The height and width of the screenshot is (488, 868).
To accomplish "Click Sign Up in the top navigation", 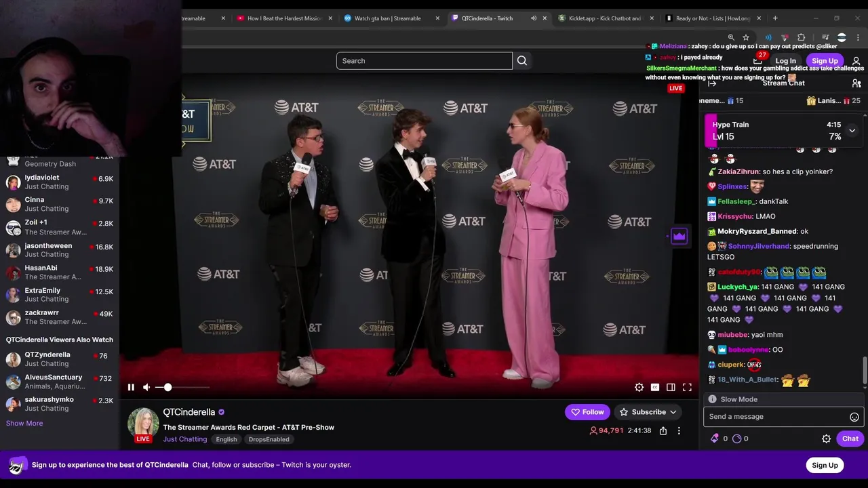I will [825, 61].
